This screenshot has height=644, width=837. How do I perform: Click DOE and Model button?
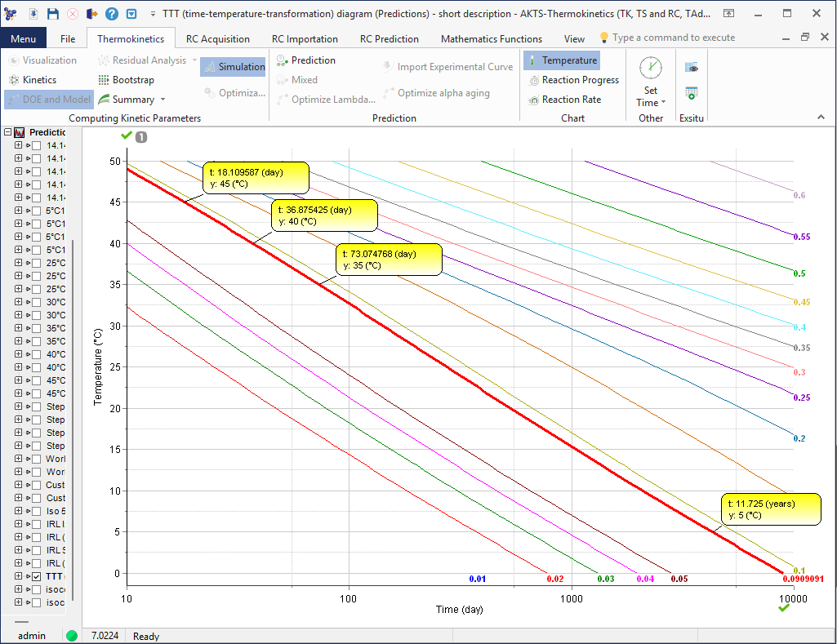(x=48, y=100)
